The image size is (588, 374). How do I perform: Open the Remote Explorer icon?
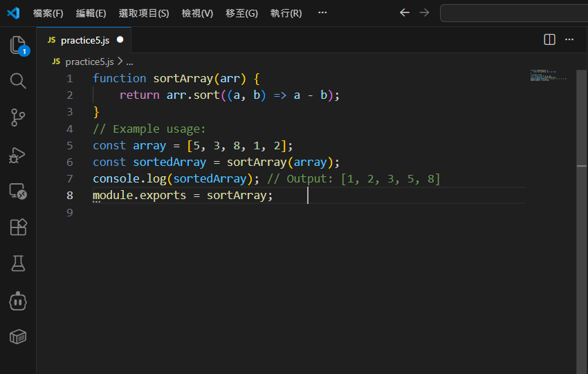(18, 191)
